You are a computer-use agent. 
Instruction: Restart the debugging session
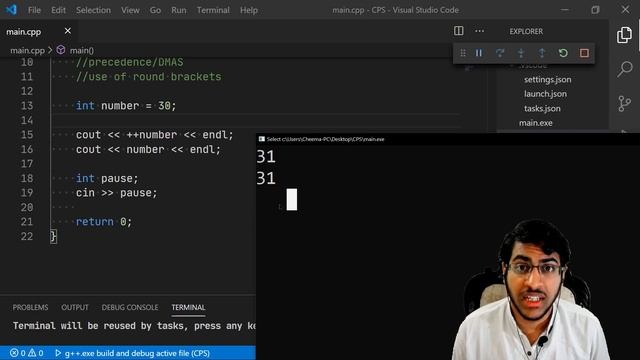(x=563, y=53)
